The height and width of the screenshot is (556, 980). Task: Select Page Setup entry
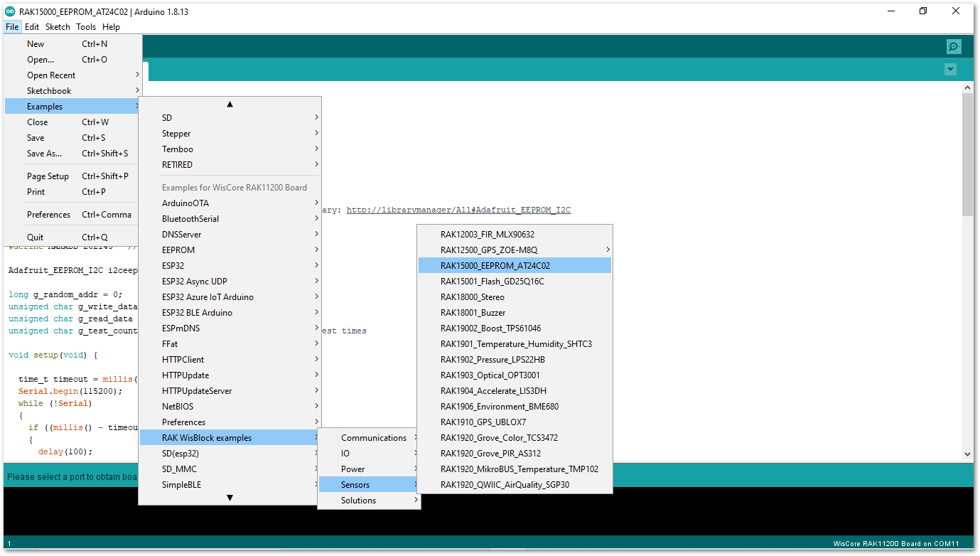72,176
